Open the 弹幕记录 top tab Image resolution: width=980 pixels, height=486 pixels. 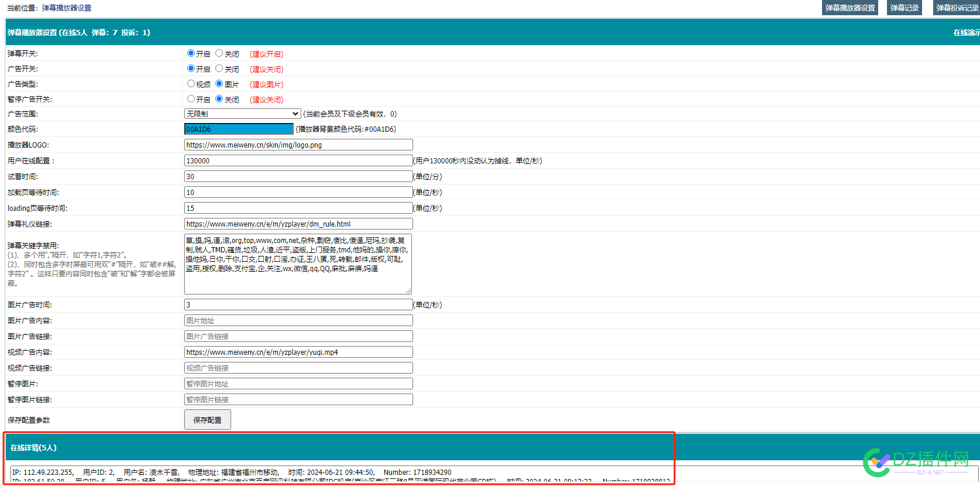click(905, 8)
